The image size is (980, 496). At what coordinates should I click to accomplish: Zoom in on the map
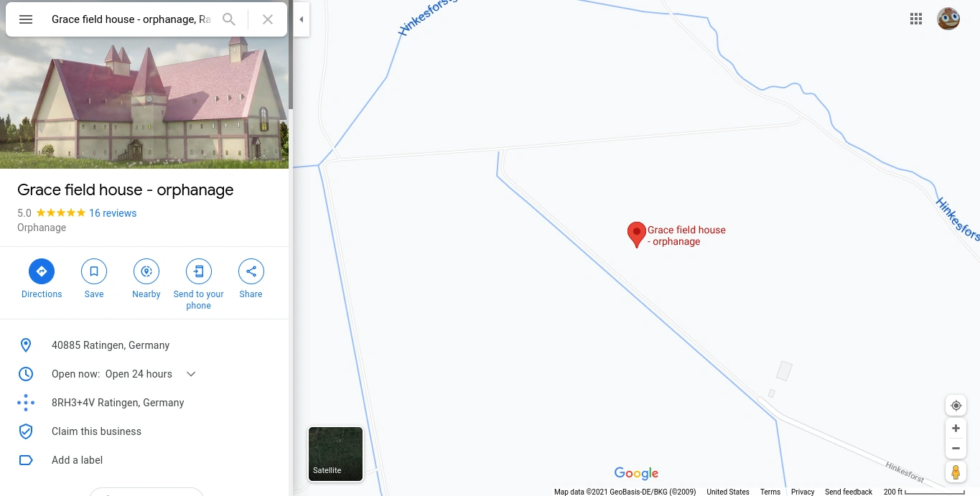pos(956,429)
